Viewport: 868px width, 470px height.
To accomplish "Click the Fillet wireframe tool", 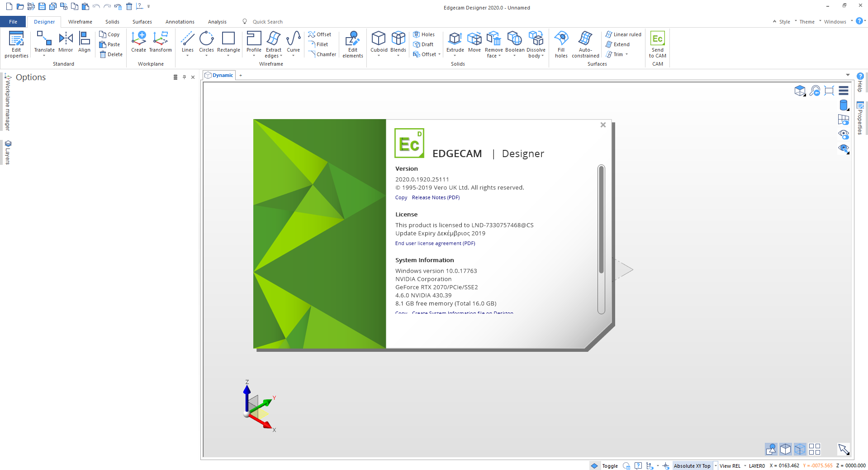I will (x=318, y=44).
